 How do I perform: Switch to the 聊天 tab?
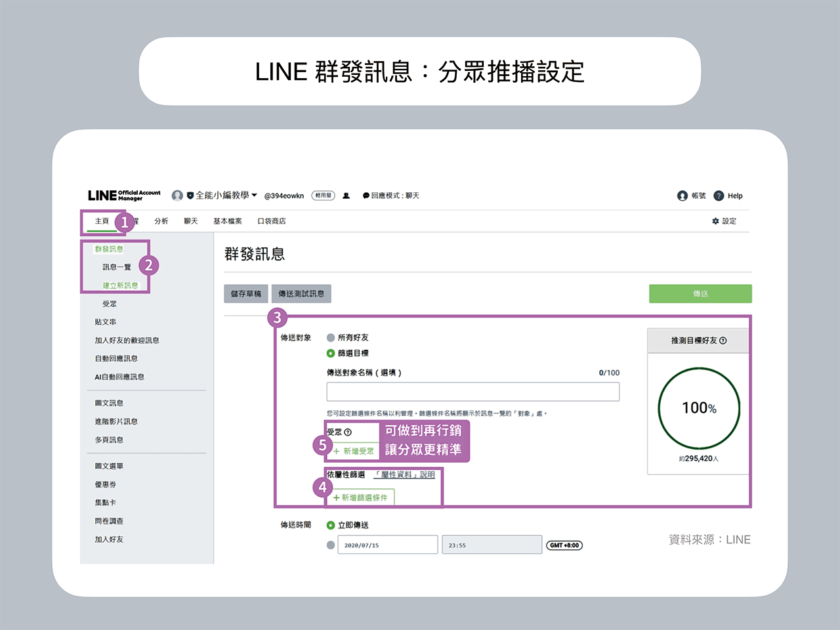(x=191, y=221)
